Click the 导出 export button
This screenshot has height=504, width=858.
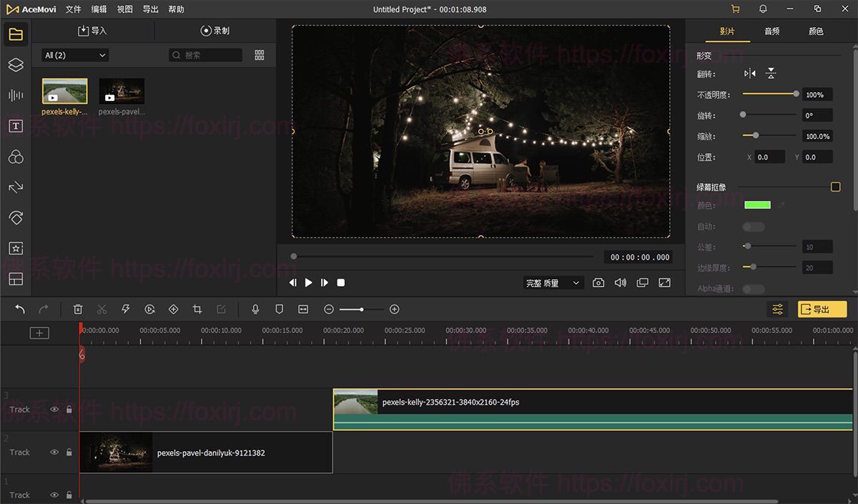tap(822, 309)
